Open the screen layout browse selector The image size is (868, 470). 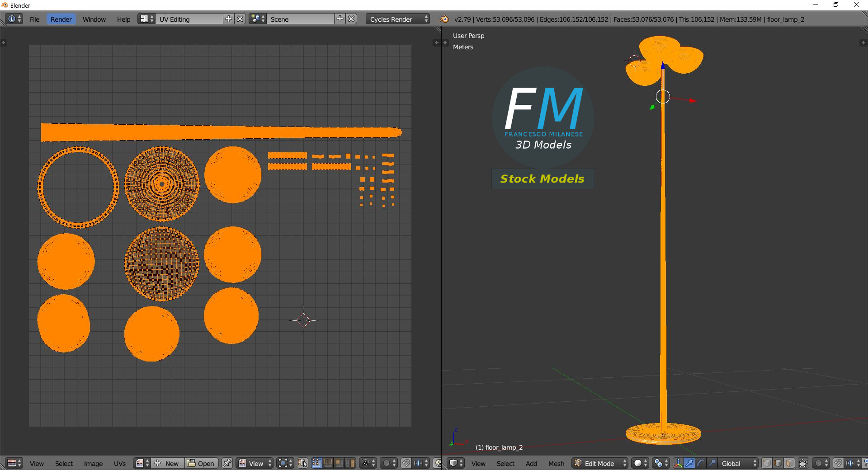pyautogui.click(x=146, y=19)
